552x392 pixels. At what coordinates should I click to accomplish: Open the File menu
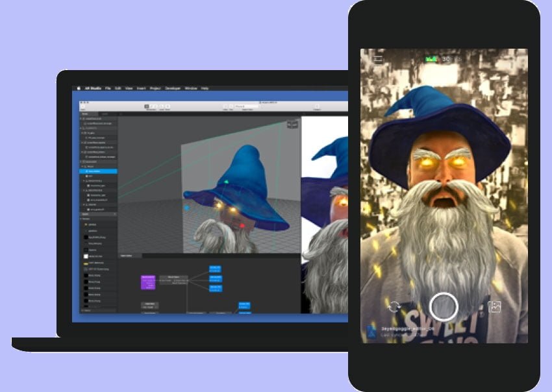[108, 88]
